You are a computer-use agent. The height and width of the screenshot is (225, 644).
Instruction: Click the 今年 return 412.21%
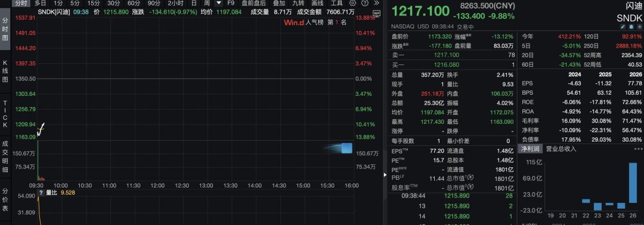tap(569, 36)
